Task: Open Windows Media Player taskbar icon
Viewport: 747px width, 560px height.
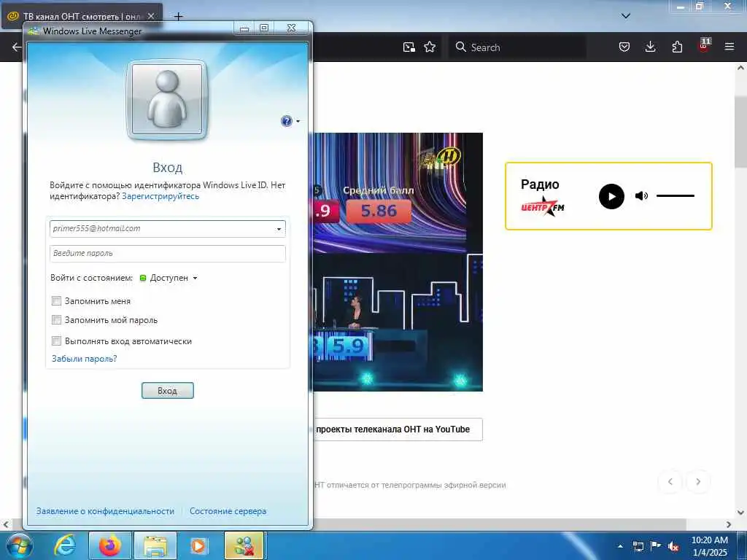Action: [x=198, y=545]
